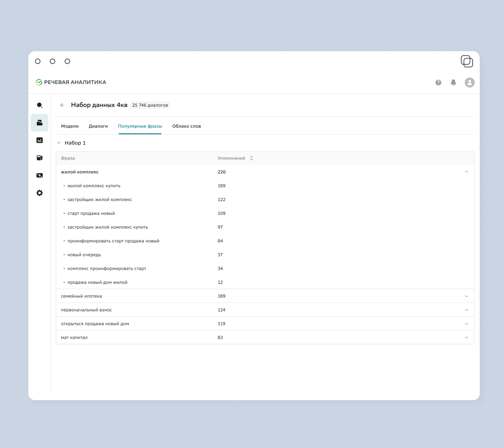This screenshot has width=504, height=448.
Task: Open the Диалоги tab
Action: [98, 126]
